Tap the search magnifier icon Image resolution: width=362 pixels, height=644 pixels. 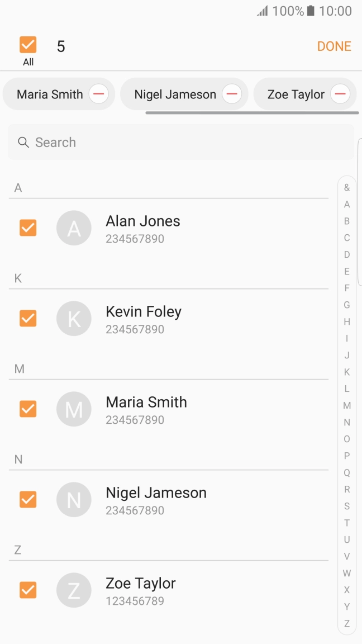point(23,143)
